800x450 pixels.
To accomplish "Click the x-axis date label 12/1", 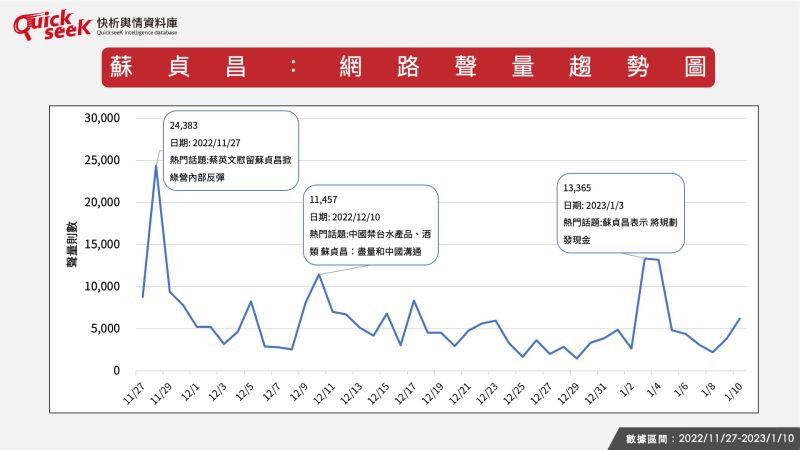I will coord(190,392).
